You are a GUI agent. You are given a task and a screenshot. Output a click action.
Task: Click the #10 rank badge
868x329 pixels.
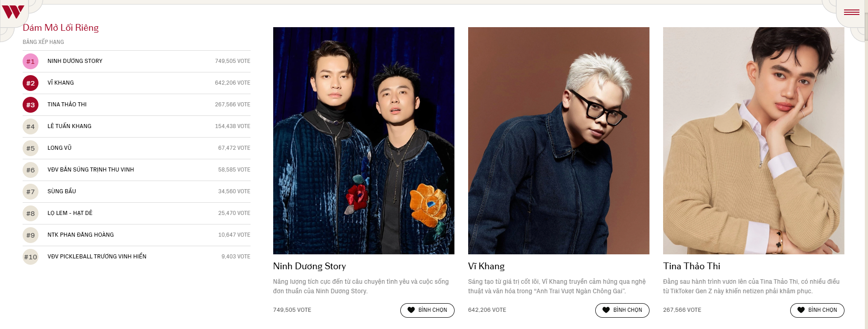[x=30, y=257]
